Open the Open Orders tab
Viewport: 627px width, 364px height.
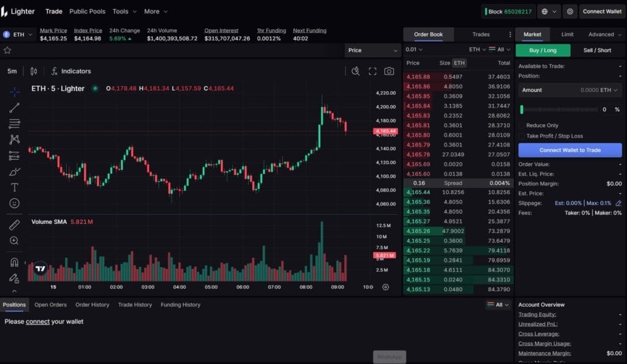(x=50, y=305)
